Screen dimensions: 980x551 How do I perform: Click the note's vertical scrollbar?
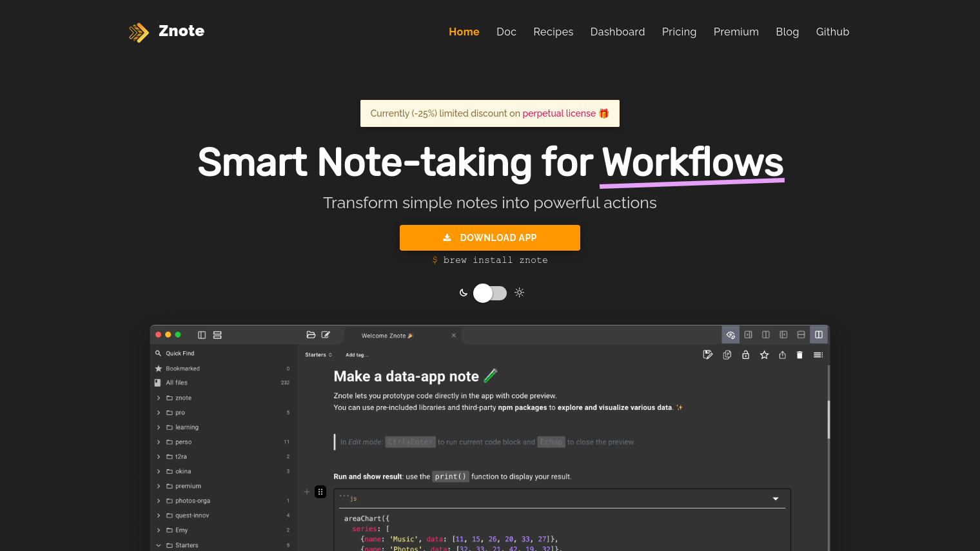pyautogui.click(x=828, y=419)
